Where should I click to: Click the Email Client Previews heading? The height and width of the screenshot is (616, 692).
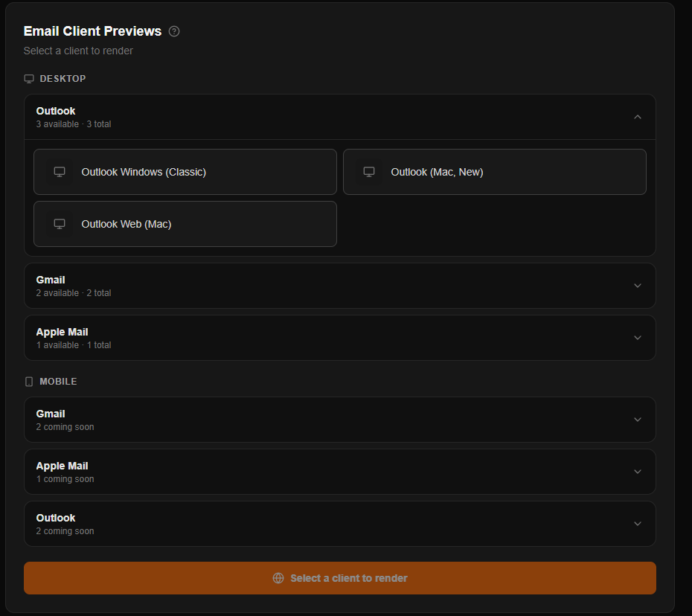[x=93, y=31]
